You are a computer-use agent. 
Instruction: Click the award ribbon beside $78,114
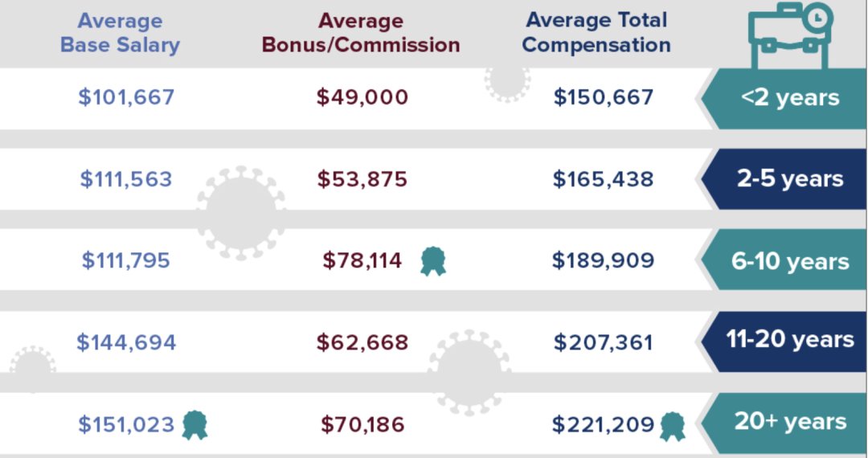pos(433,261)
